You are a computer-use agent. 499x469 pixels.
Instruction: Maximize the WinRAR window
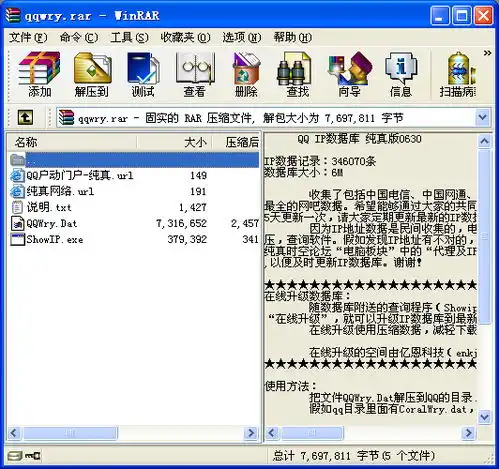[x=462, y=16]
